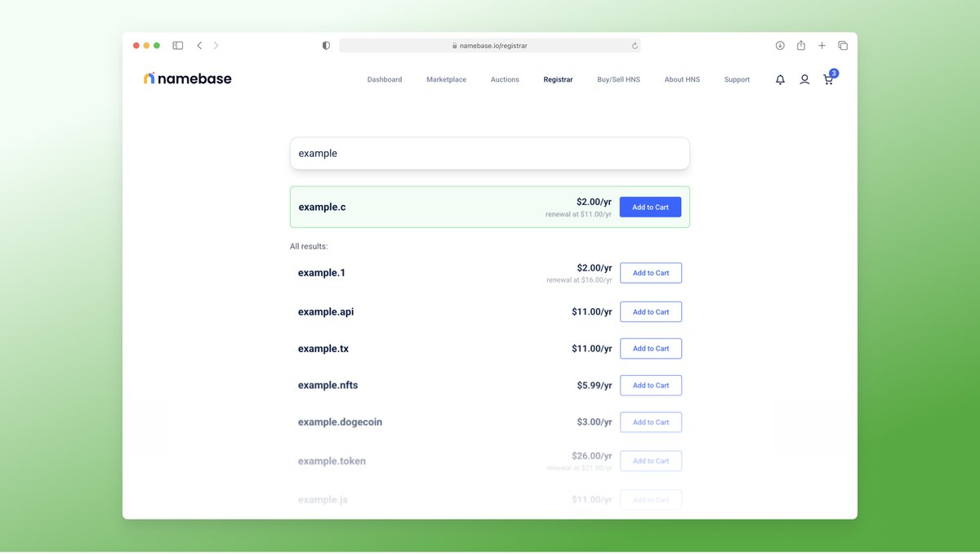Click the namebase.io/registrar address bar
The width and height of the screenshot is (980, 554).
point(490,46)
